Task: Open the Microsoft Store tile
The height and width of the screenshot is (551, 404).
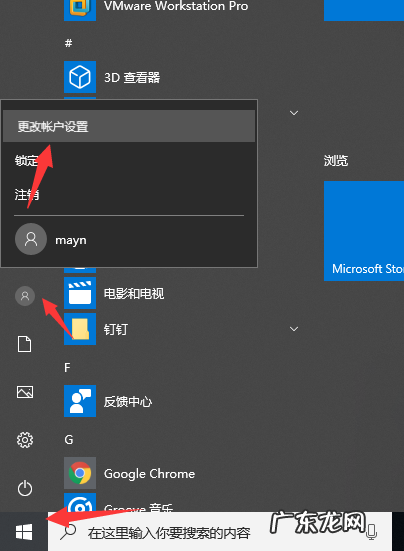Action: [364, 231]
